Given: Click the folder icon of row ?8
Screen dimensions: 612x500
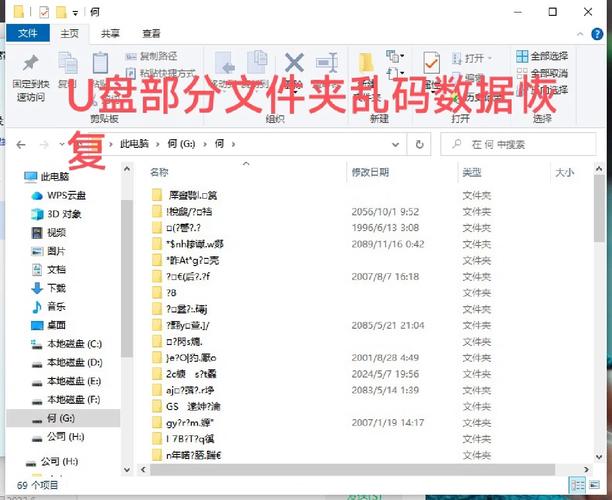Looking at the screenshot, I should pyautogui.click(x=157, y=292).
